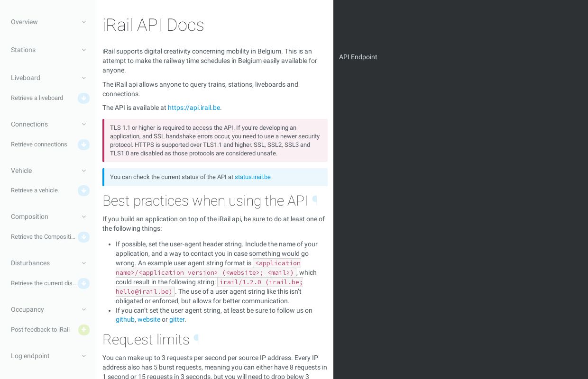This screenshot has height=379, width=588.
Task: Click the application name user agent format code
Action: 208,268
